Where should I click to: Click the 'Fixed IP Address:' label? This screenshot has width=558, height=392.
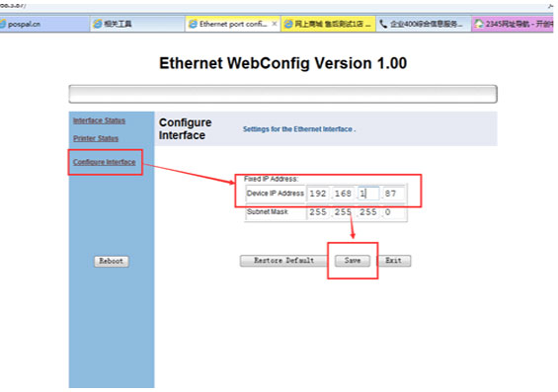pyautogui.click(x=272, y=179)
